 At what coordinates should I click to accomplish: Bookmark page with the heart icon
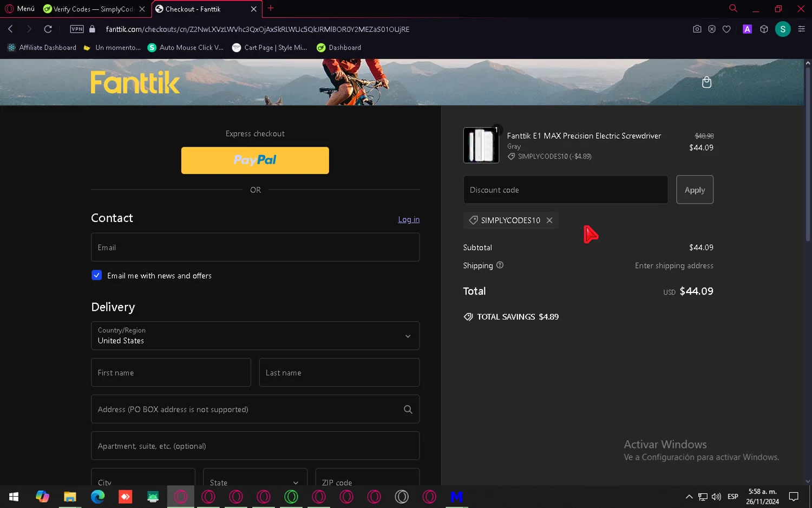726,29
